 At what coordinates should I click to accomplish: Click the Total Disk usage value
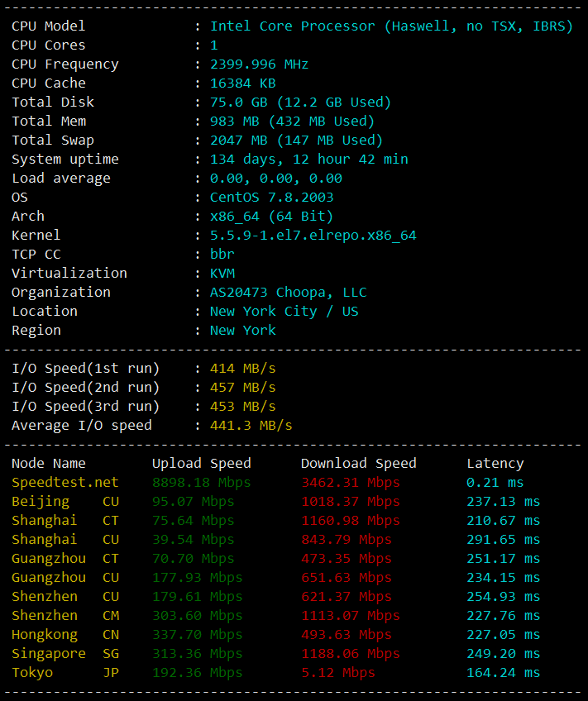pyautogui.click(x=300, y=103)
